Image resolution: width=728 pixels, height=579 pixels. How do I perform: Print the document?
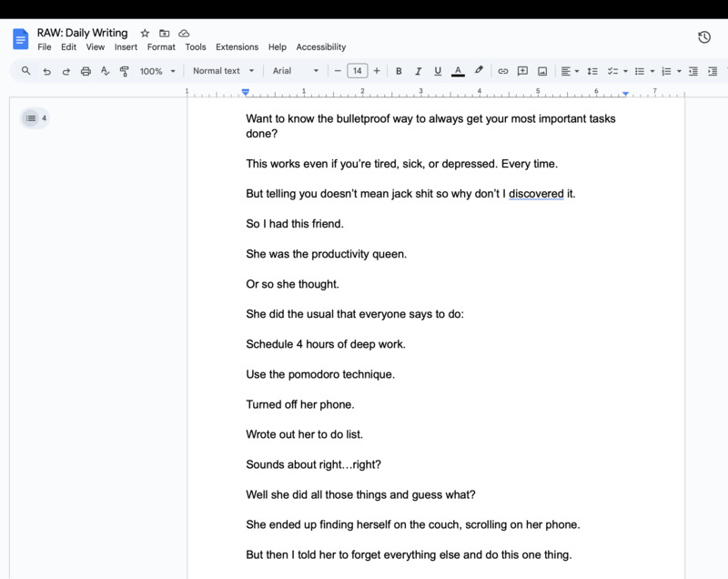click(86, 71)
